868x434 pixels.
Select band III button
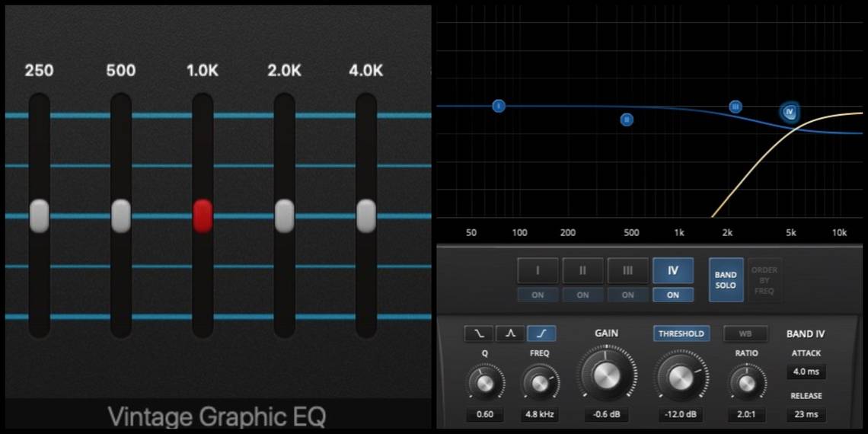coord(627,271)
